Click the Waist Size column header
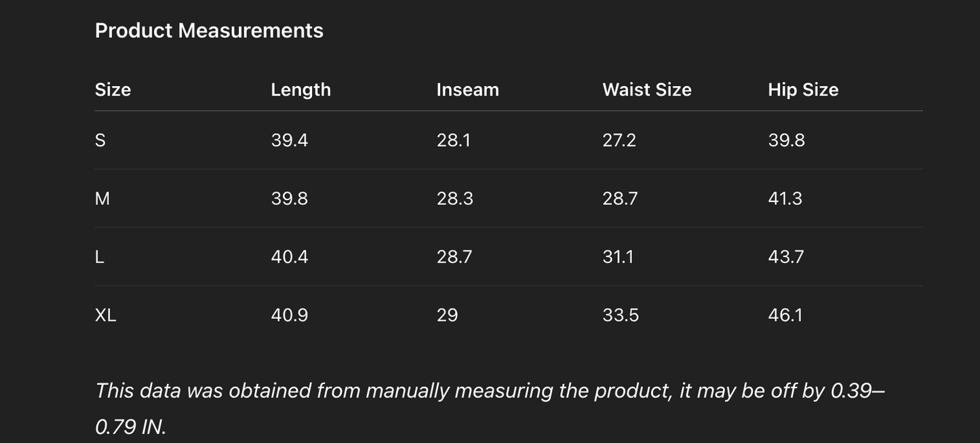This screenshot has height=443, width=980. coord(646,90)
